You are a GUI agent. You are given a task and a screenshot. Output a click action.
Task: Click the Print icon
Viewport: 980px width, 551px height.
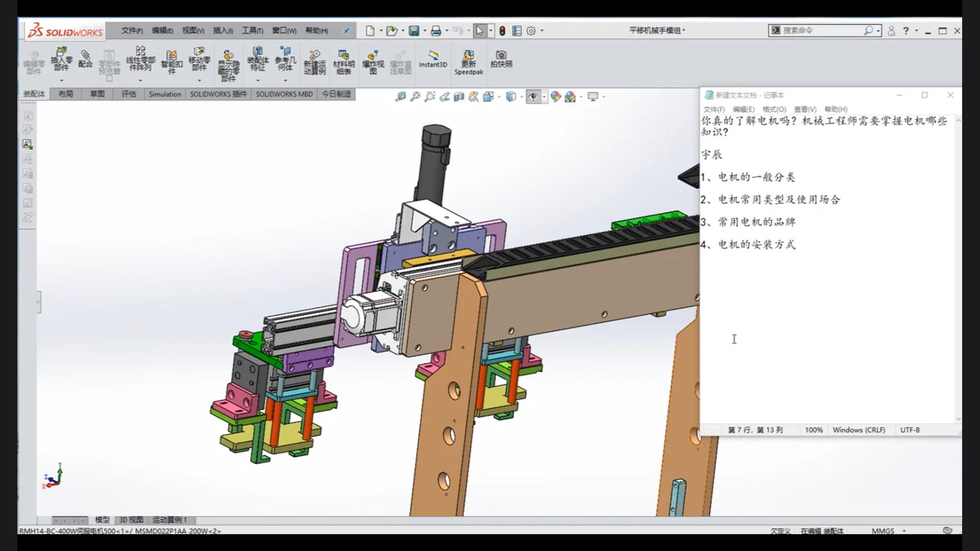(436, 31)
